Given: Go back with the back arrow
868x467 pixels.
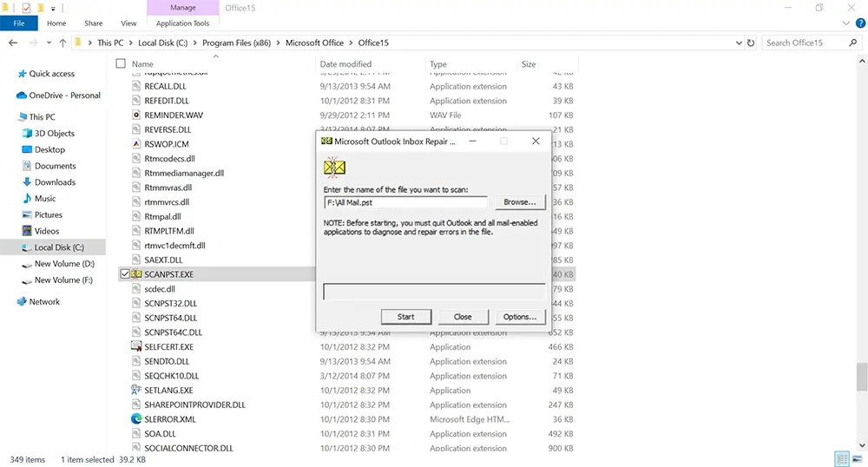Looking at the screenshot, I should click(x=13, y=43).
